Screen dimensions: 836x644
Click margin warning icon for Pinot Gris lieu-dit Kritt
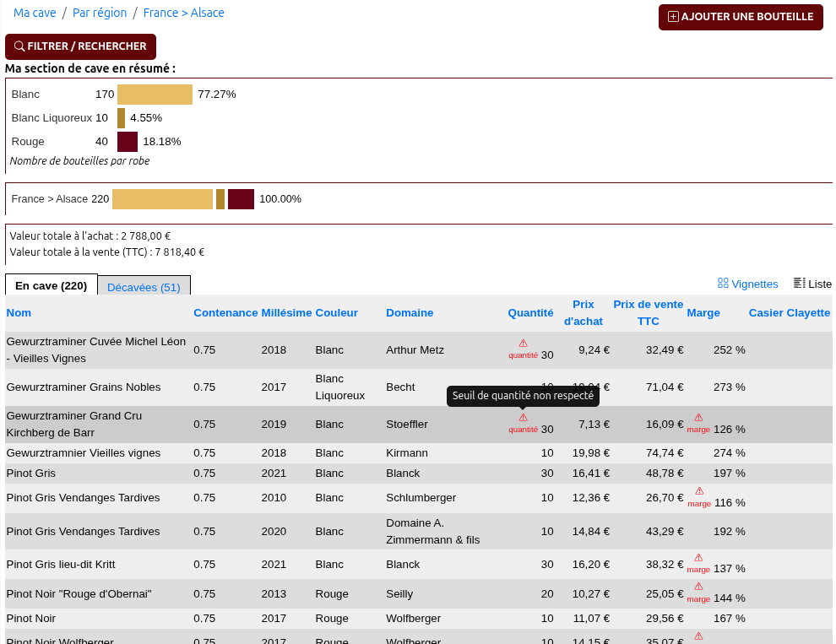(698, 558)
